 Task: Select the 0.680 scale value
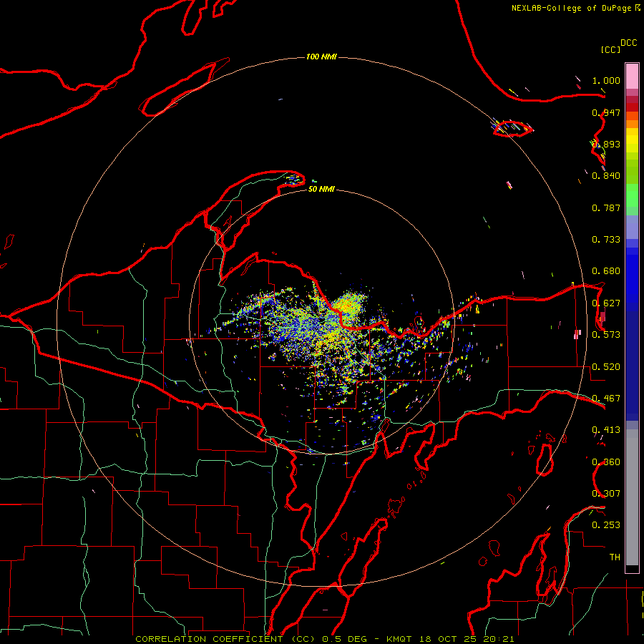[x=606, y=271]
